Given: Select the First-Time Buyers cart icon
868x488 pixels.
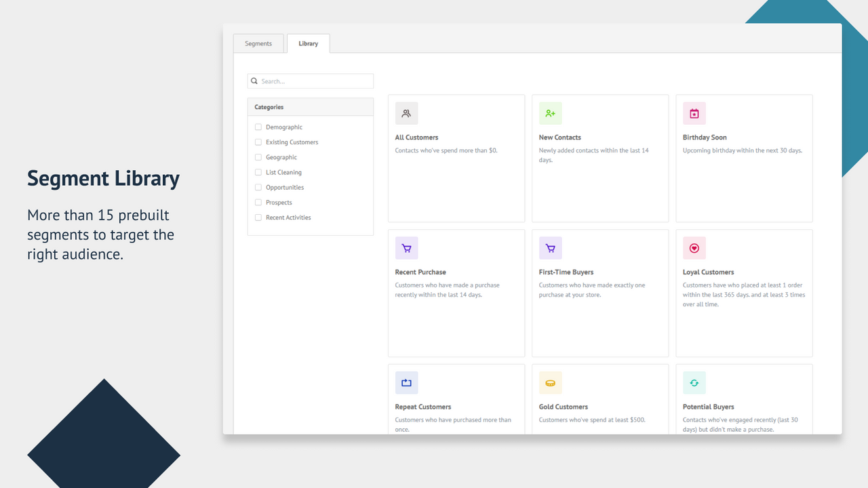Looking at the screenshot, I should click(x=550, y=247).
